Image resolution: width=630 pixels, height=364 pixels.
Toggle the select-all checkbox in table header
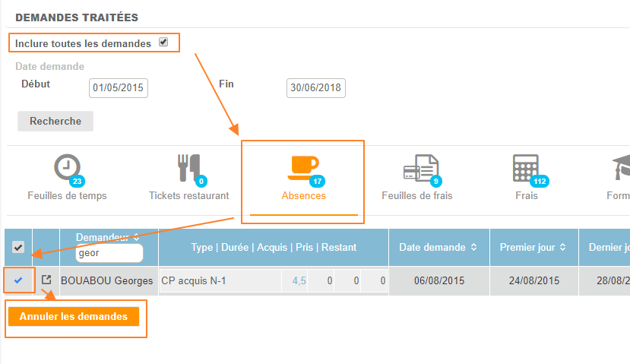click(18, 247)
